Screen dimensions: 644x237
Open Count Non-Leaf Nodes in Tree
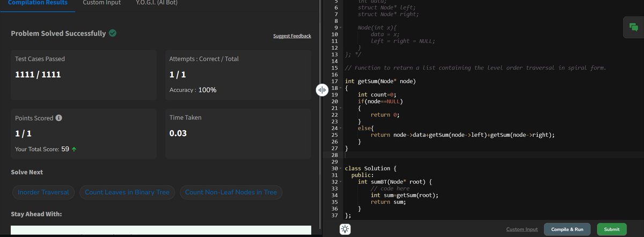(231, 192)
